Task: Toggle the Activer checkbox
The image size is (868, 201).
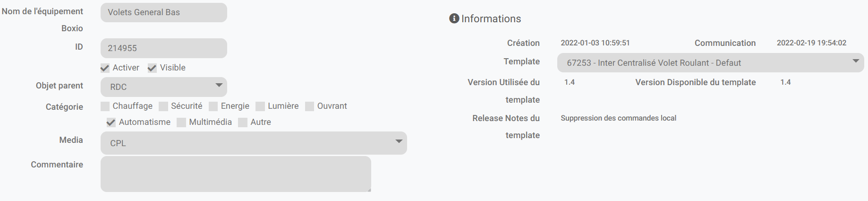Action: (x=105, y=68)
